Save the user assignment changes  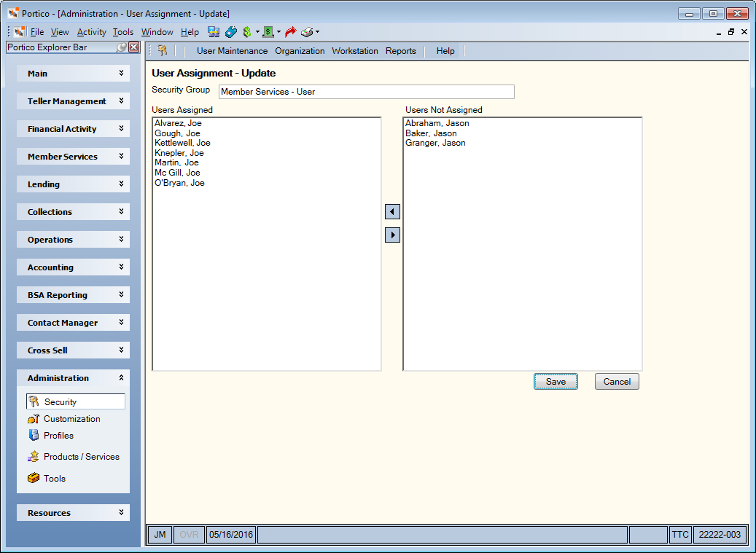pyautogui.click(x=556, y=382)
